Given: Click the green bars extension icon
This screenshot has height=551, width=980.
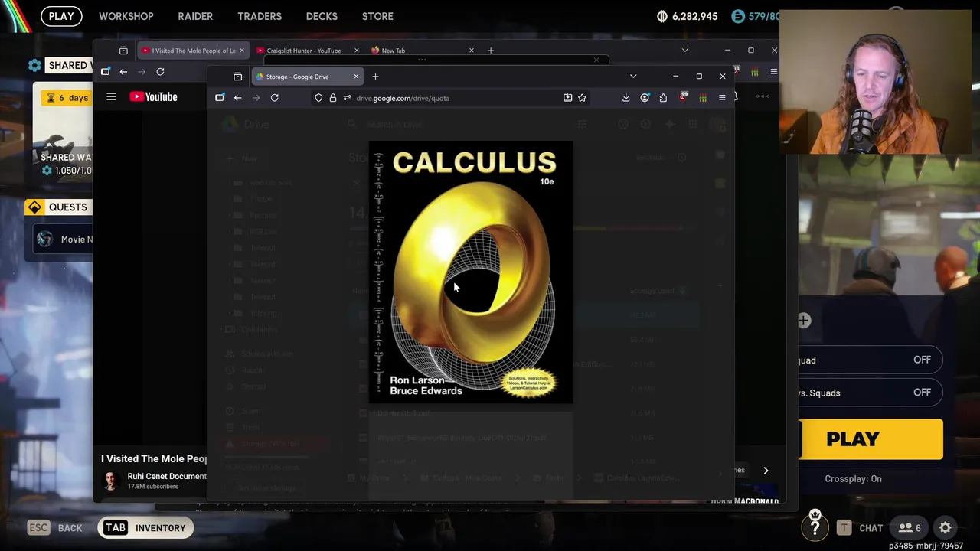Looking at the screenshot, I should [x=703, y=98].
